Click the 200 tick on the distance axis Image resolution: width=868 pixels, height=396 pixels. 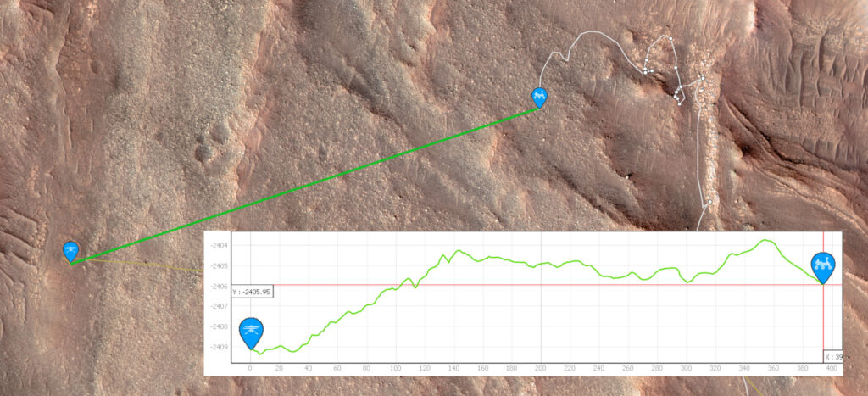point(541,368)
